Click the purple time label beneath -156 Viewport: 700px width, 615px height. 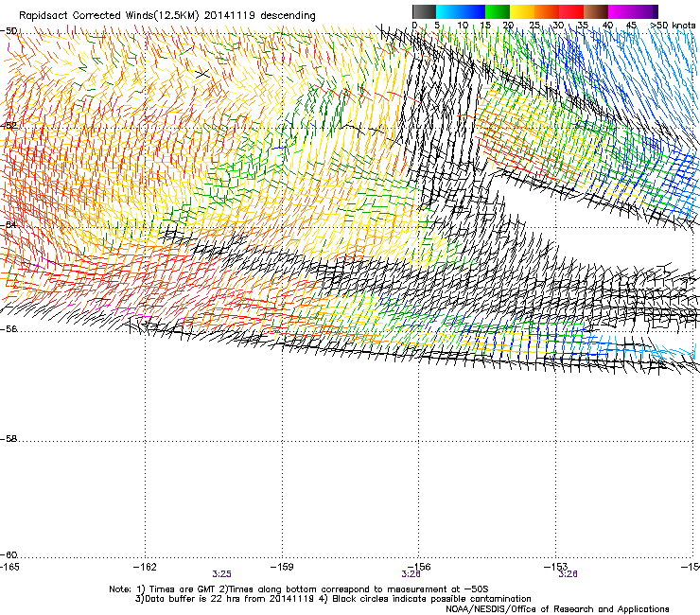(x=411, y=574)
